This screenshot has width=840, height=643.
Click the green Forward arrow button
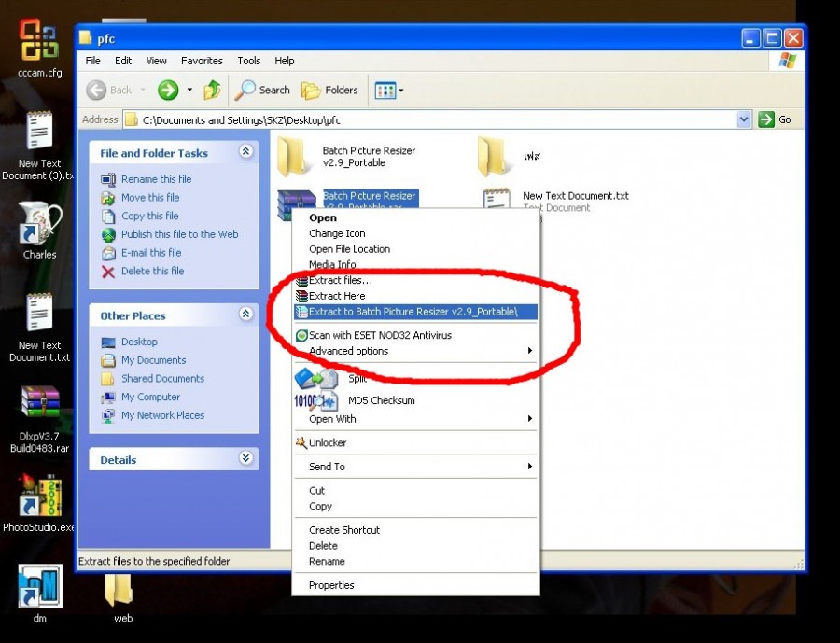(168, 90)
